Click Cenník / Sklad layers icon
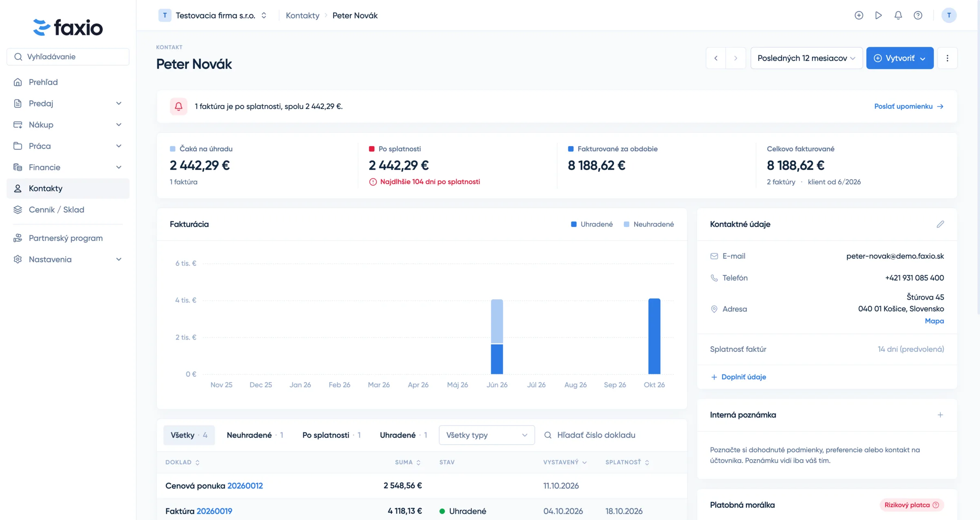 [x=18, y=209]
